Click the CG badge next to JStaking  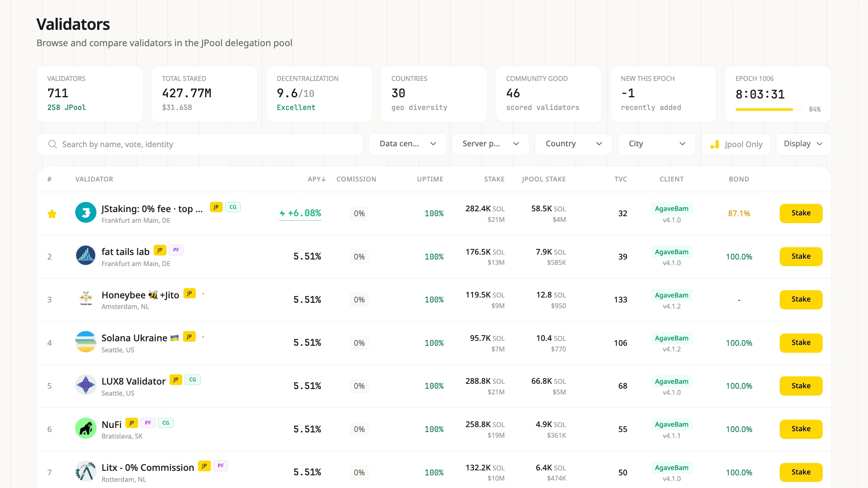pyautogui.click(x=233, y=207)
